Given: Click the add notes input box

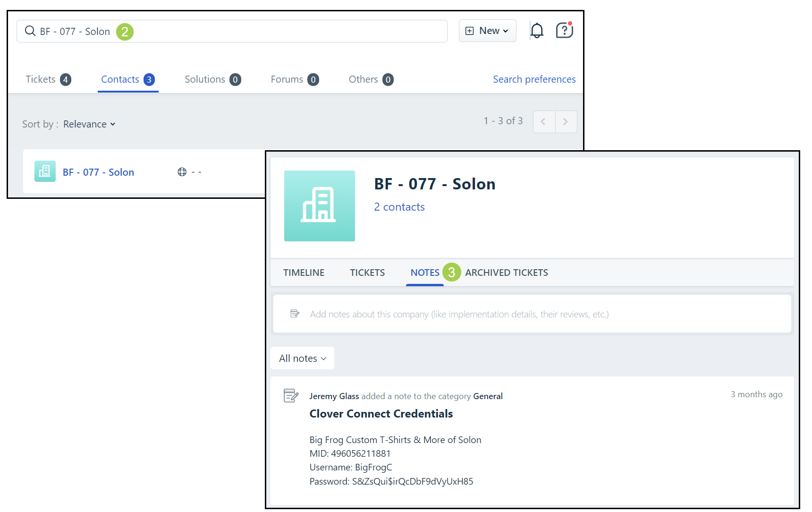Looking at the screenshot, I should [x=532, y=314].
